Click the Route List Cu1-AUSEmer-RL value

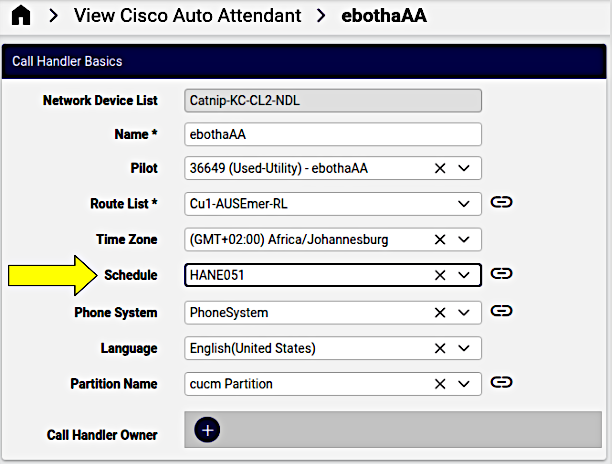238,204
